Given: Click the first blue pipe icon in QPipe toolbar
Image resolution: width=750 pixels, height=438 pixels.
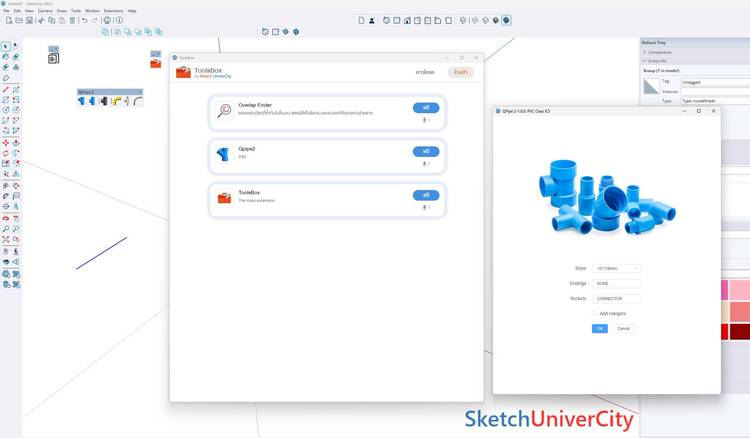Looking at the screenshot, I should (x=81, y=101).
